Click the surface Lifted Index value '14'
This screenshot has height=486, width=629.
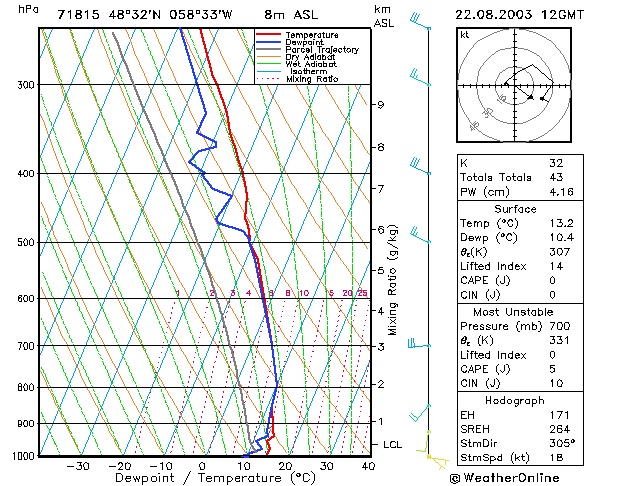coord(556,266)
